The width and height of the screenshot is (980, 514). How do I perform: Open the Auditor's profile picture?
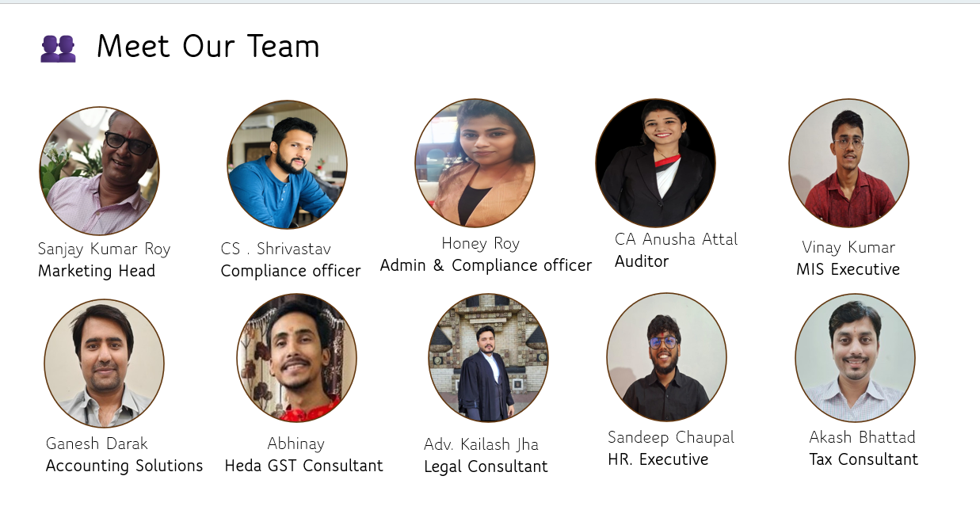point(655,163)
